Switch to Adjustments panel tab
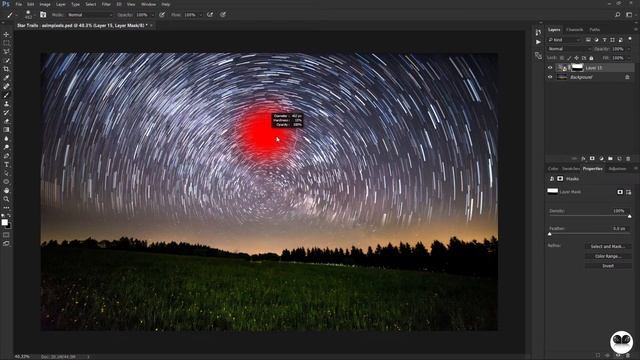Screen dimensions: 640x360 [617, 169]
